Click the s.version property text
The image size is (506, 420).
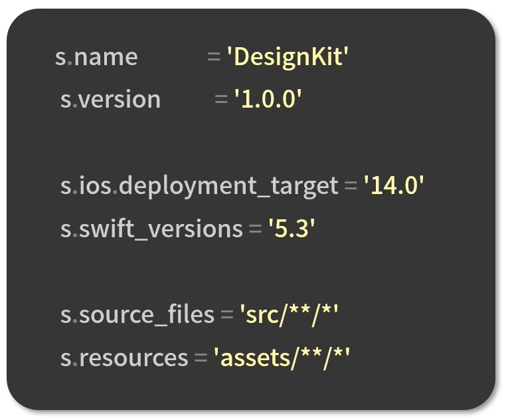(x=110, y=100)
